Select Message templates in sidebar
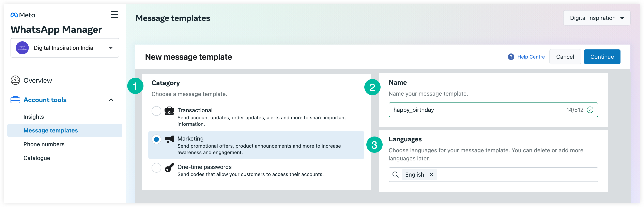The image size is (644, 207). 65,130
